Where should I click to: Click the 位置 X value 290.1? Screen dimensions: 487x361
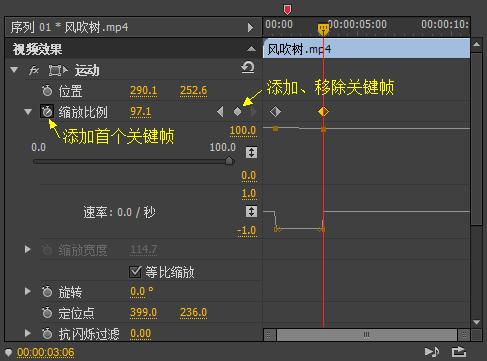pyautogui.click(x=143, y=90)
